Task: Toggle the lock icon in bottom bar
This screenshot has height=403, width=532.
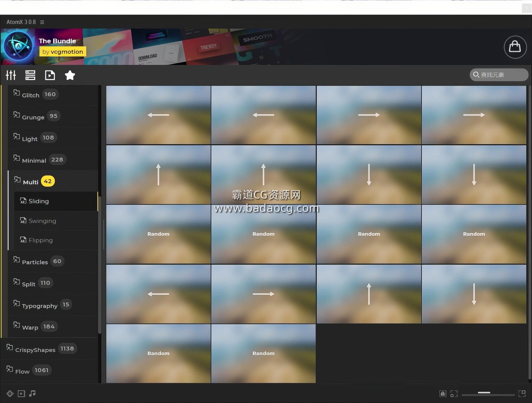Action: pos(443,394)
